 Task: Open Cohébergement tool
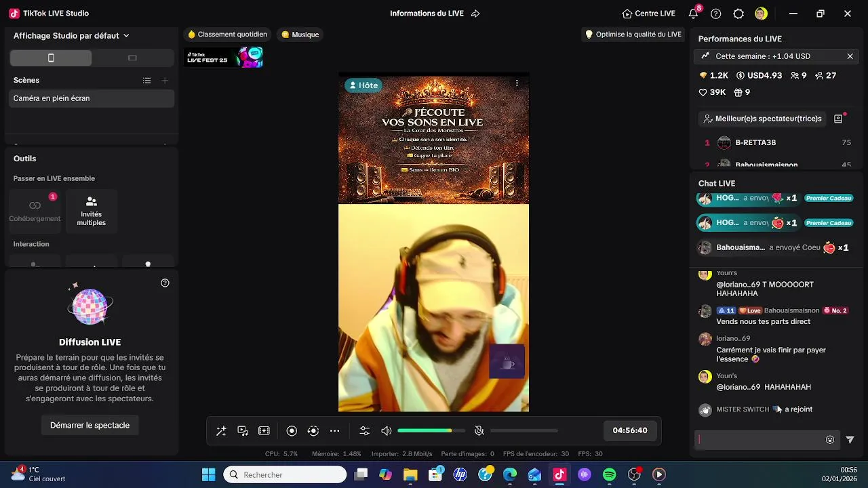tap(35, 210)
